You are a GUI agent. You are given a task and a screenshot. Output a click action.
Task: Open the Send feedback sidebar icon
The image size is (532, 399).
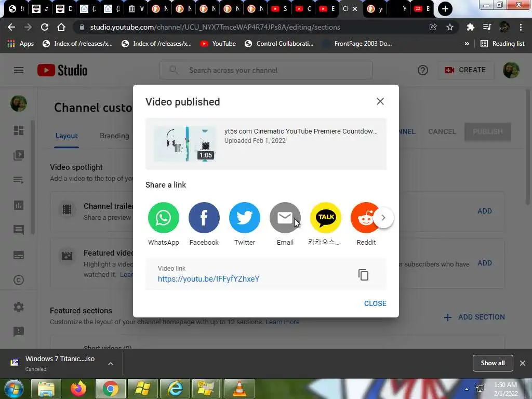point(19,331)
